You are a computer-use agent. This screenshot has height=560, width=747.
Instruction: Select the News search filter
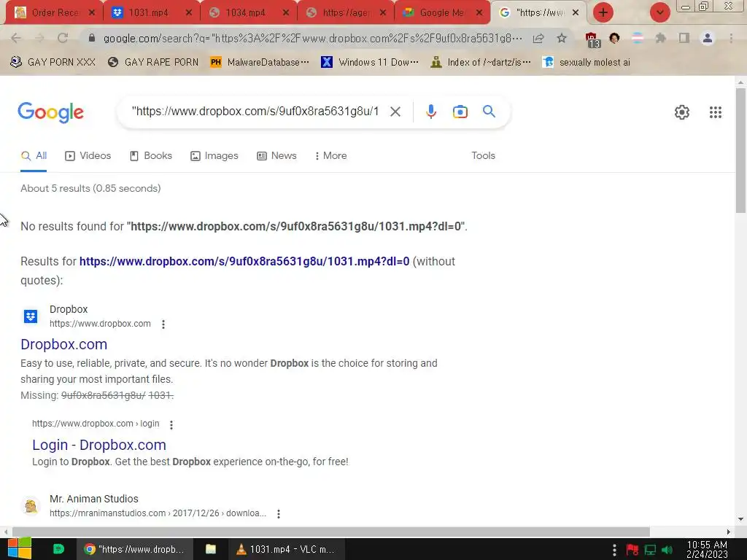coord(276,156)
